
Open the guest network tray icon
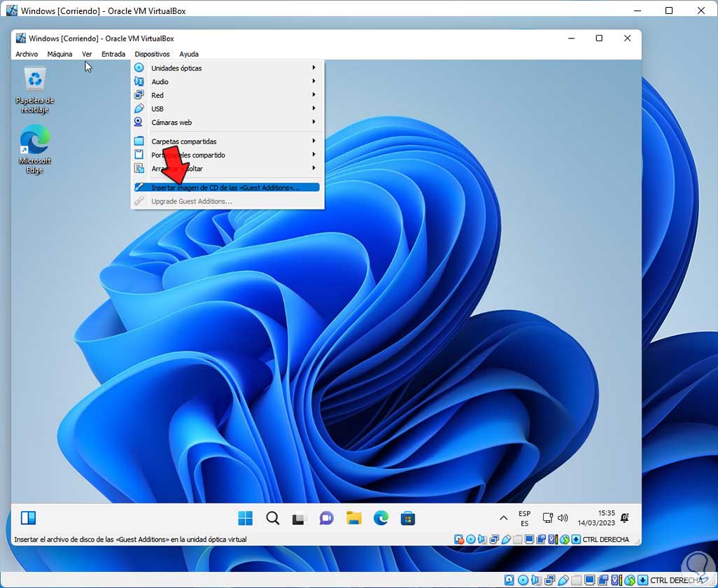click(x=548, y=518)
